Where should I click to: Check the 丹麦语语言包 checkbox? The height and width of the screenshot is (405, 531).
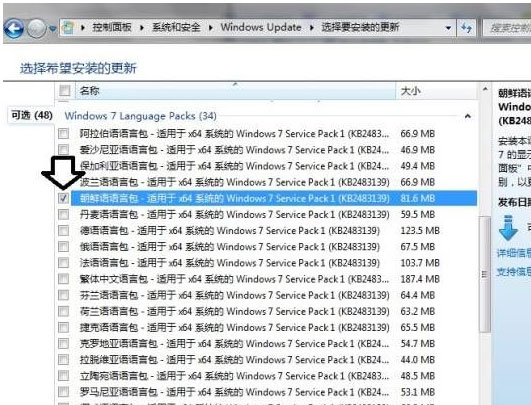point(63,214)
